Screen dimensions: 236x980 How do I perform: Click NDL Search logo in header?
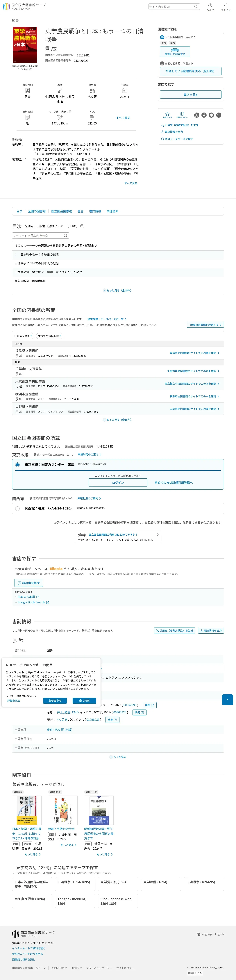pyautogui.click(x=24, y=6)
